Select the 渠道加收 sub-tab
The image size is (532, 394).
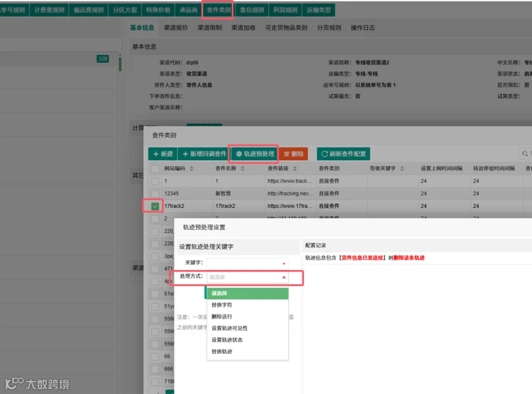244,28
